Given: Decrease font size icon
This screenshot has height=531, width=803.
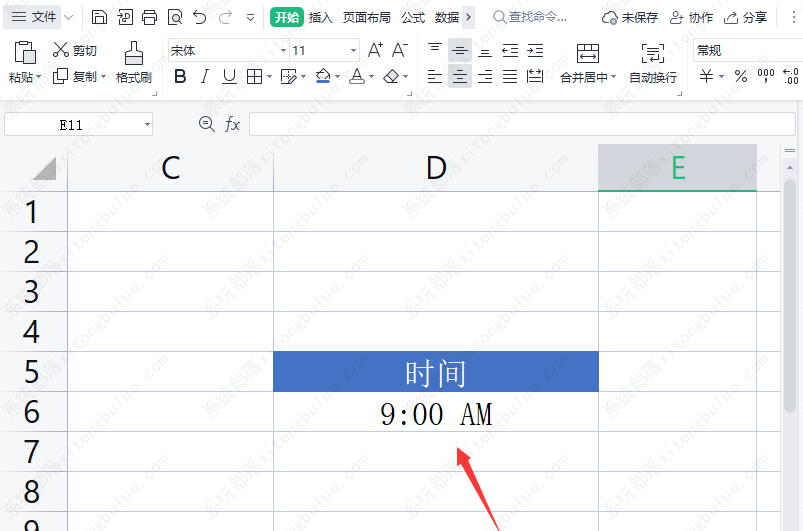Looking at the screenshot, I should click(399, 50).
